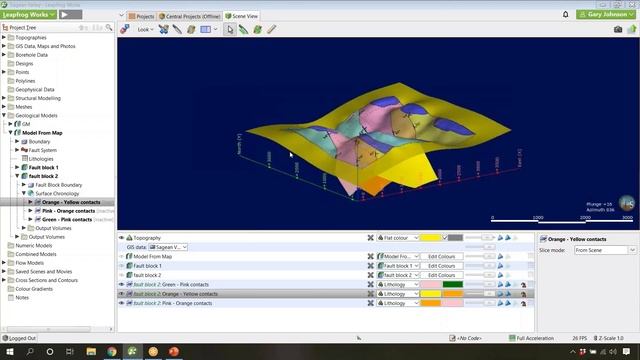The image size is (640, 360).
Task: Select Green - Pink contacts in Project Tree
Action: click(67, 219)
